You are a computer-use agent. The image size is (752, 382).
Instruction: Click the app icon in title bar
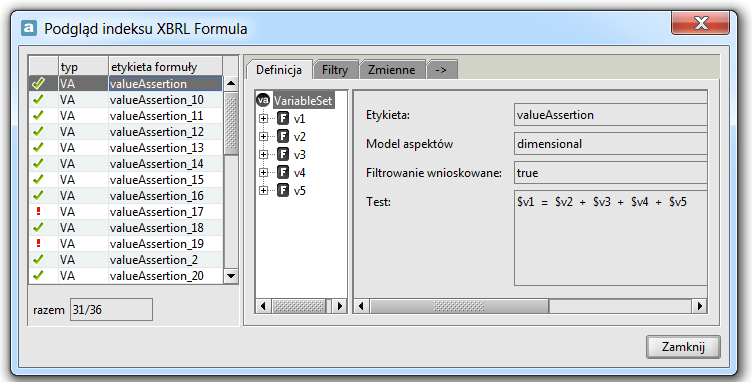[29, 28]
